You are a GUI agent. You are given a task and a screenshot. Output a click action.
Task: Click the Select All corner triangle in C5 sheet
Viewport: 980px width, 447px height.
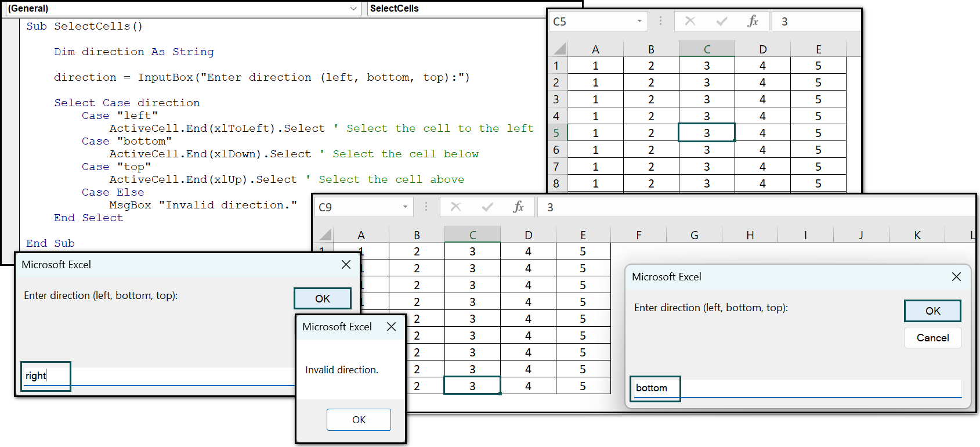click(559, 49)
